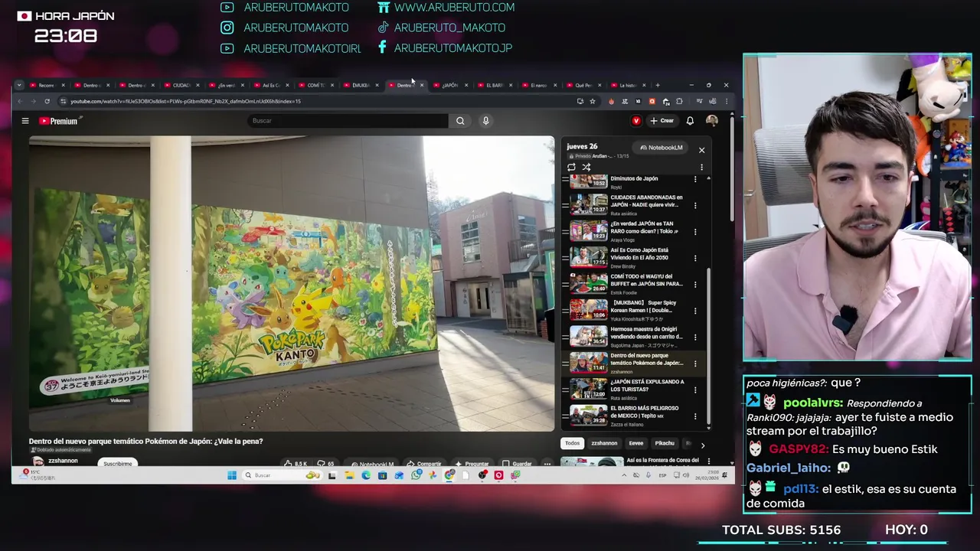Select EL BARRIO MÁS PELIGROSO DE MEXICO video
This screenshot has width=980, height=551.
pos(635,416)
